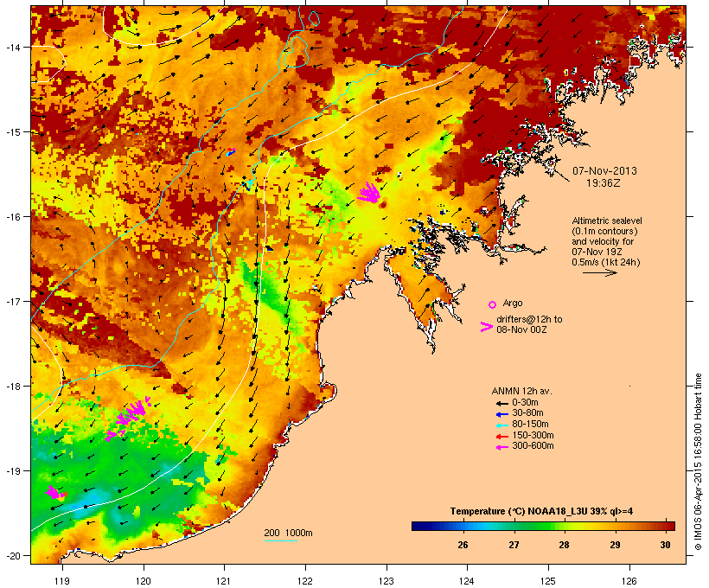Click the 200 1000m isobath legend text
The height and width of the screenshot is (588, 709).
288,533
